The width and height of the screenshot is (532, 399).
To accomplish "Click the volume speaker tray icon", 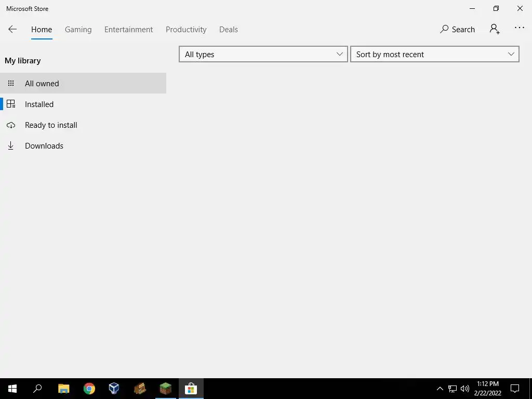I will click(x=465, y=389).
